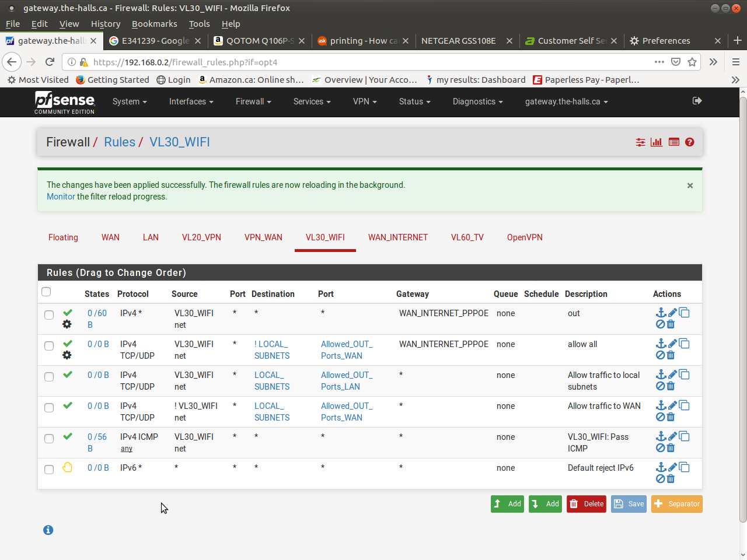Screen dimensions: 747x560
Task: Click the info icon below the rules table
Action: (48, 530)
